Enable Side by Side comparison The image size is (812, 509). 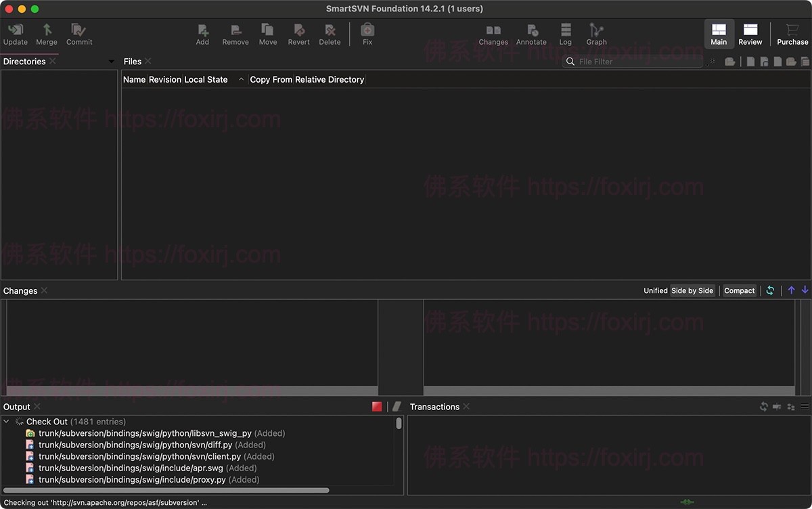(692, 290)
